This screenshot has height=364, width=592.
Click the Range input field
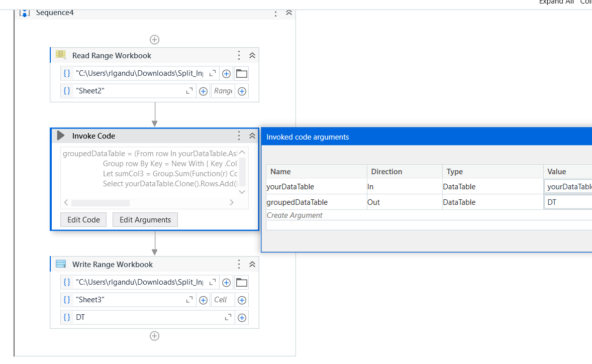(223, 91)
